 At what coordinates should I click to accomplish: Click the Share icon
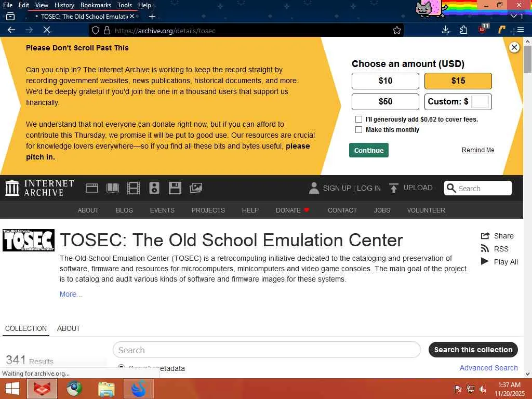(x=485, y=236)
